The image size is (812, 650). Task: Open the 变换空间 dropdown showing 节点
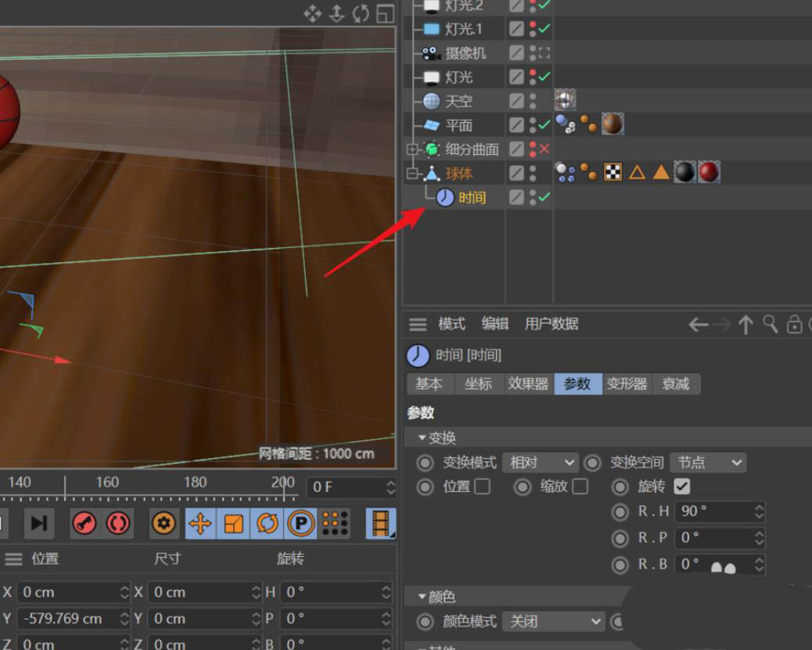[x=708, y=462]
